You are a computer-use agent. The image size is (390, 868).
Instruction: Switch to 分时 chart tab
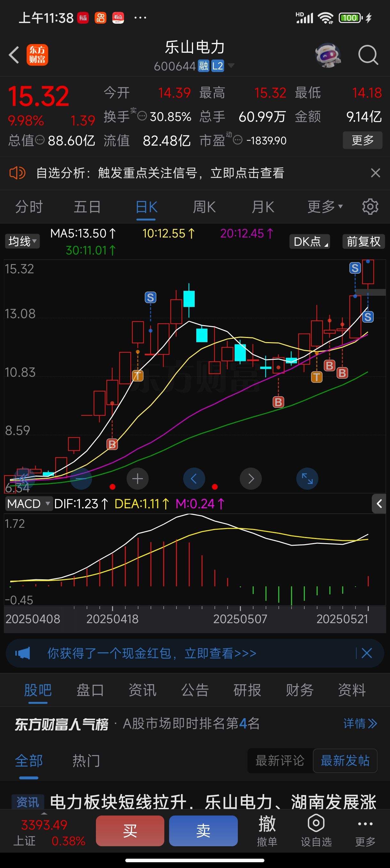(29, 206)
